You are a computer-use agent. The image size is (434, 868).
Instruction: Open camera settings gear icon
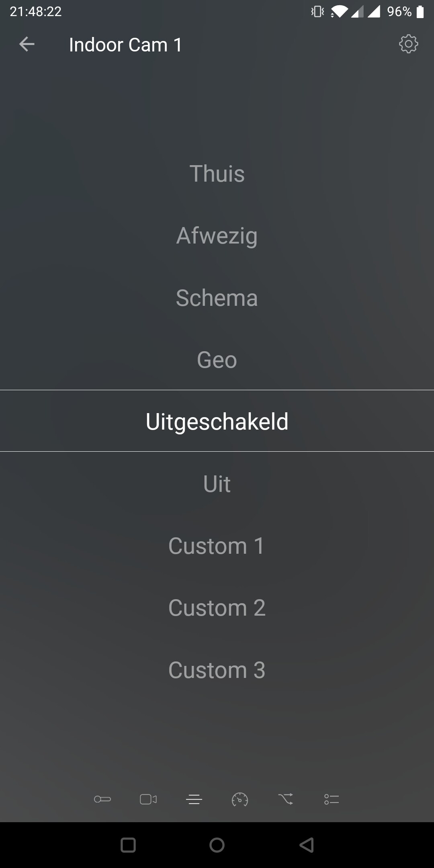pos(408,44)
